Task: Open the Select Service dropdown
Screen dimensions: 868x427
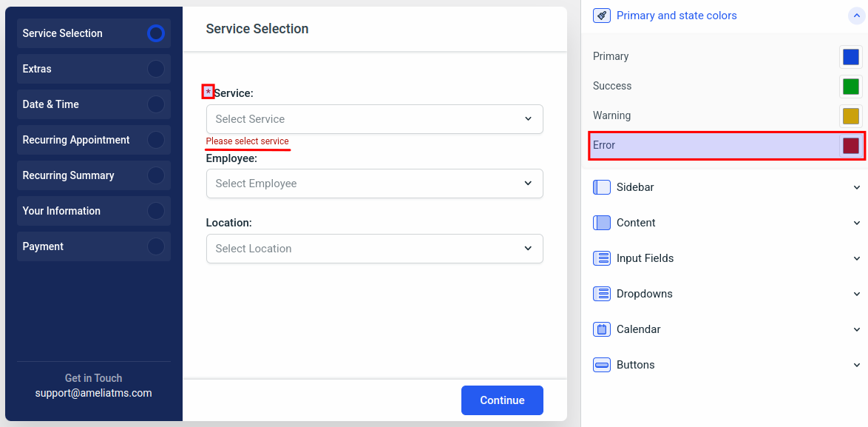Action: [x=375, y=119]
